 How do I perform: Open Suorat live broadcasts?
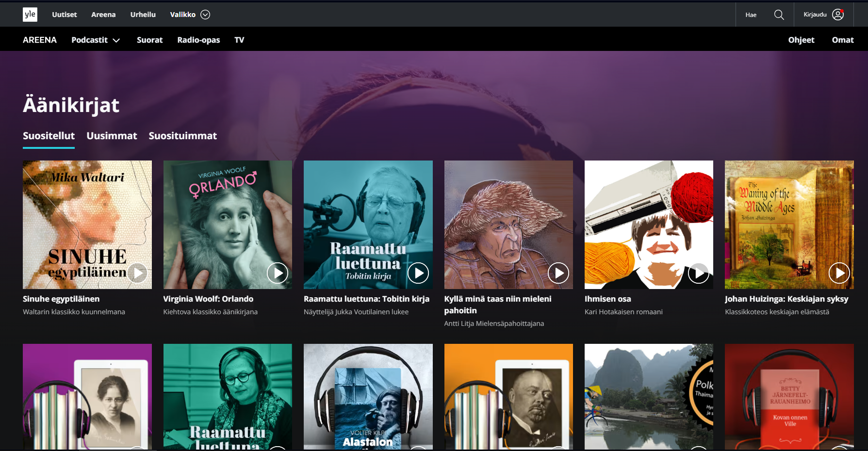tap(150, 40)
